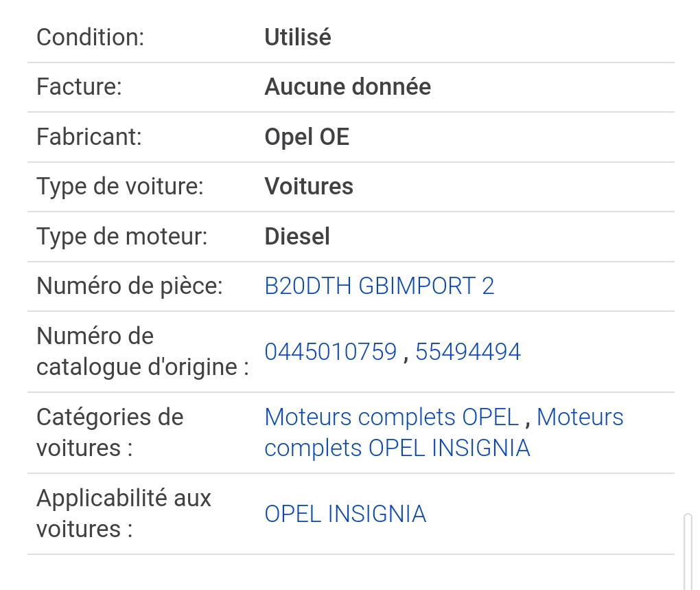The height and width of the screenshot is (590, 700).
Task: Click the Numéro de catalogue d'origine label
Action: click(143, 352)
